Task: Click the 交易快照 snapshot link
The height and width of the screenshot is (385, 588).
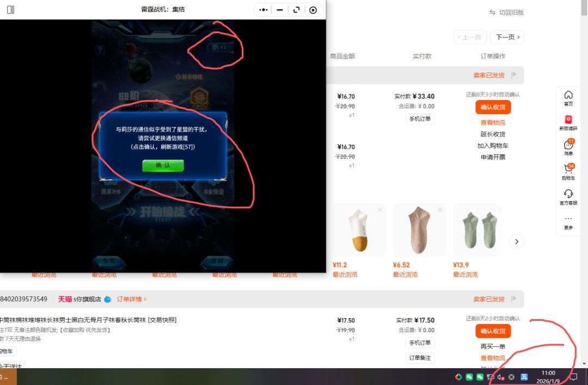Action: 162,320
